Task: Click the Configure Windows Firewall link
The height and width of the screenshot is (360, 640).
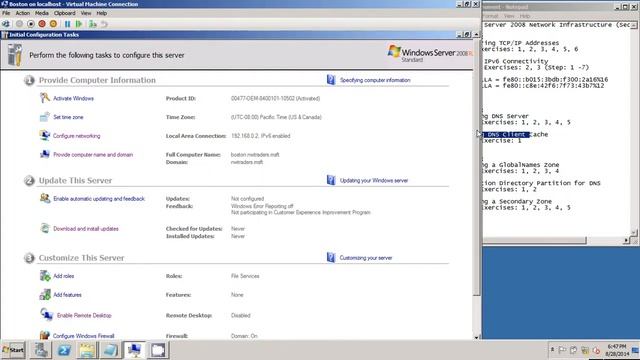Action: tap(84, 336)
